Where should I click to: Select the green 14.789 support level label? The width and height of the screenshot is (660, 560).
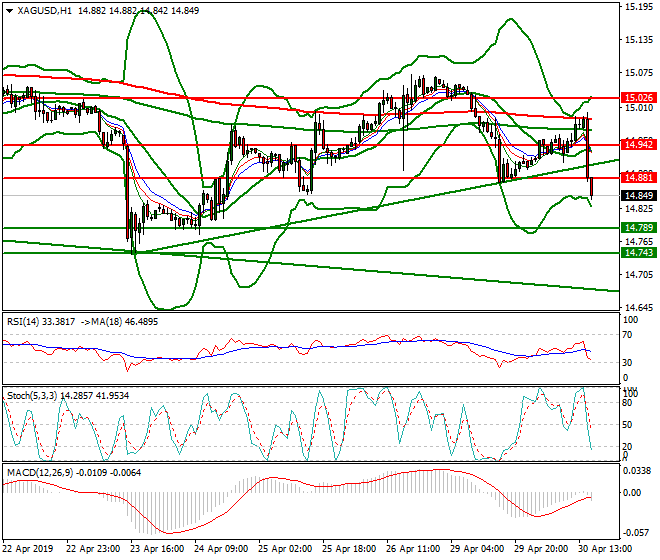point(639,228)
